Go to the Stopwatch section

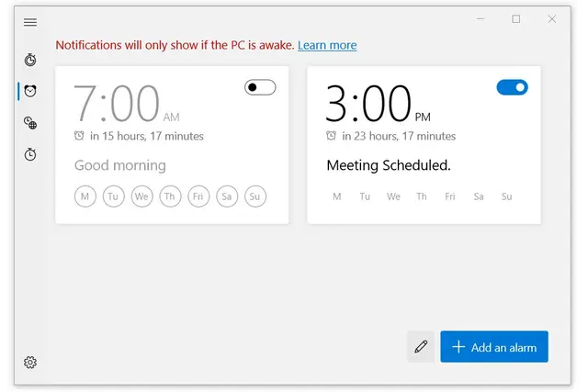30,154
